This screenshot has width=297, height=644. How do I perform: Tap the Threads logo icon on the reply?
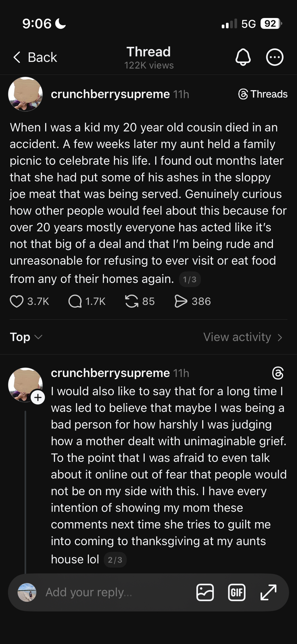coord(278,373)
